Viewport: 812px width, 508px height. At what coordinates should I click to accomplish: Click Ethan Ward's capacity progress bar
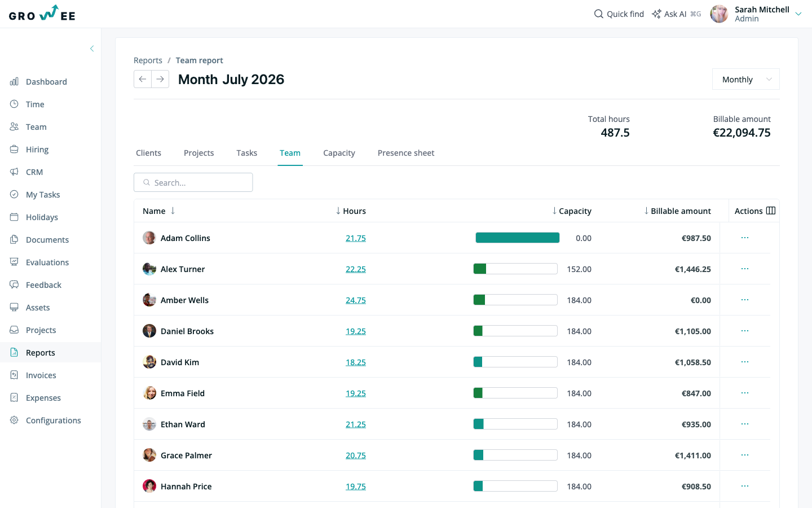pyautogui.click(x=515, y=424)
